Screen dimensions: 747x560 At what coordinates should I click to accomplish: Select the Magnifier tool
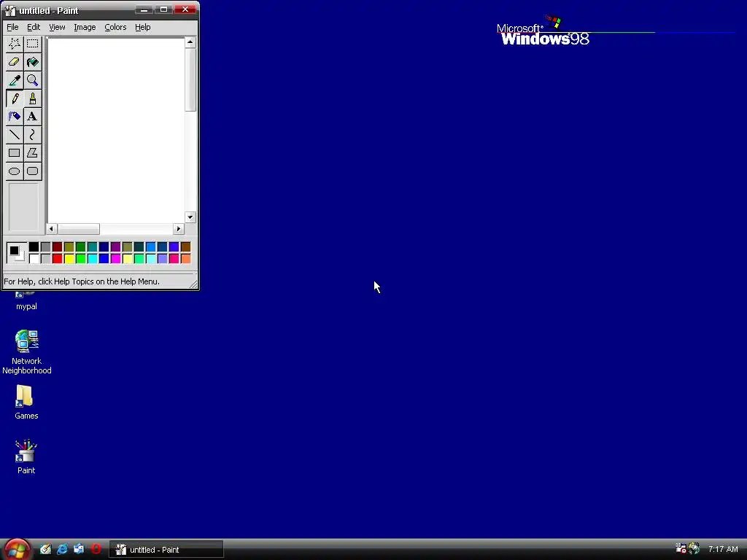[x=32, y=80]
